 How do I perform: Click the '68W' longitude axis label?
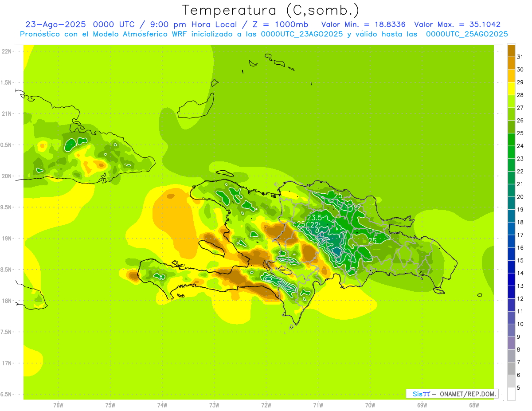click(x=474, y=405)
